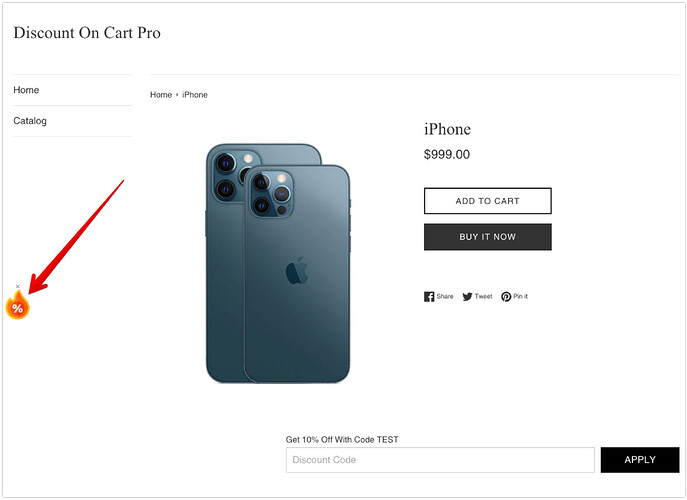Click the Apple logo on the phone
This screenshot has height=500, width=687.
pos(296,270)
